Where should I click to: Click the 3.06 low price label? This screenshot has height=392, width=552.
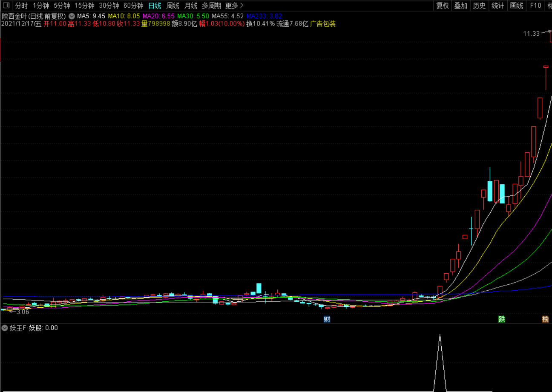click(x=22, y=312)
